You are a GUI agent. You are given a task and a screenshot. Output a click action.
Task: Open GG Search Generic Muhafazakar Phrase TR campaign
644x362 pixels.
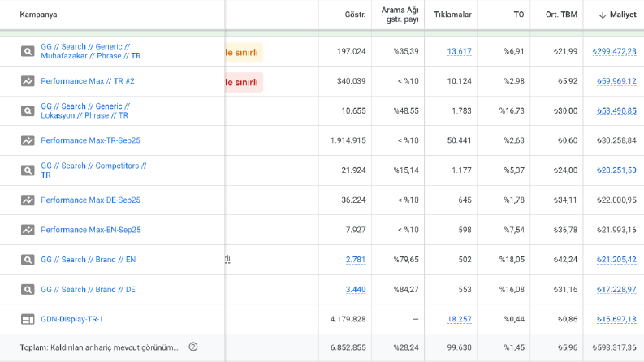(x=91, y=51)
